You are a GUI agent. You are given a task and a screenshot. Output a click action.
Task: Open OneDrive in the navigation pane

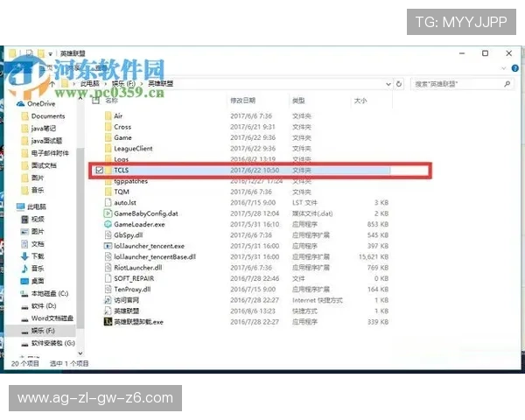[x=36, y=104]
